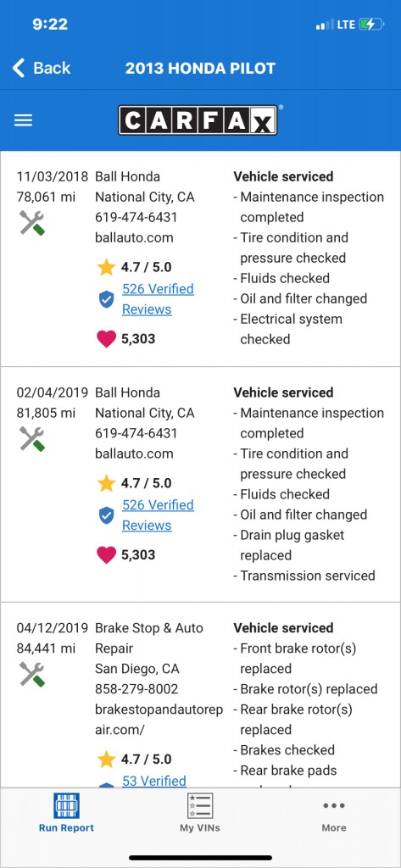The width and height of the screenshot is (401, 868).
Task: Tap the CARFAX logo
Action: (198, 120)
